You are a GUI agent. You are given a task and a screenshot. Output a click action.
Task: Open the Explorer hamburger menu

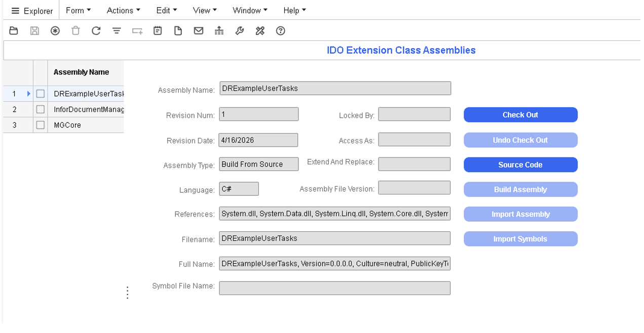15,11
